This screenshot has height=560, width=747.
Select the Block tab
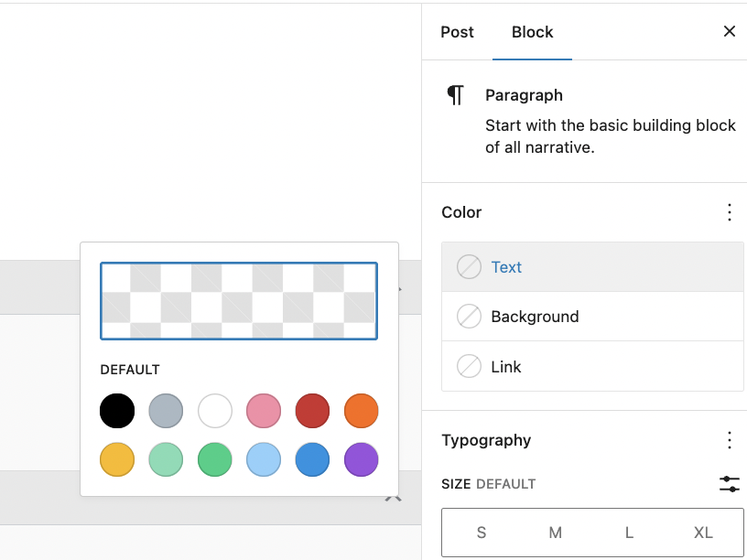tap(532, 32)
